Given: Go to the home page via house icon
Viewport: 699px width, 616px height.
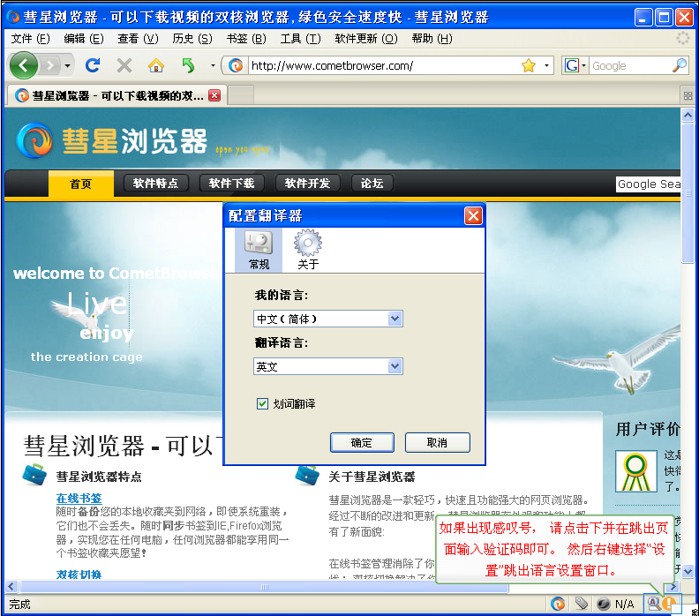Looking at the screenshot, I should pyautogui.click(x=156, y=65).
